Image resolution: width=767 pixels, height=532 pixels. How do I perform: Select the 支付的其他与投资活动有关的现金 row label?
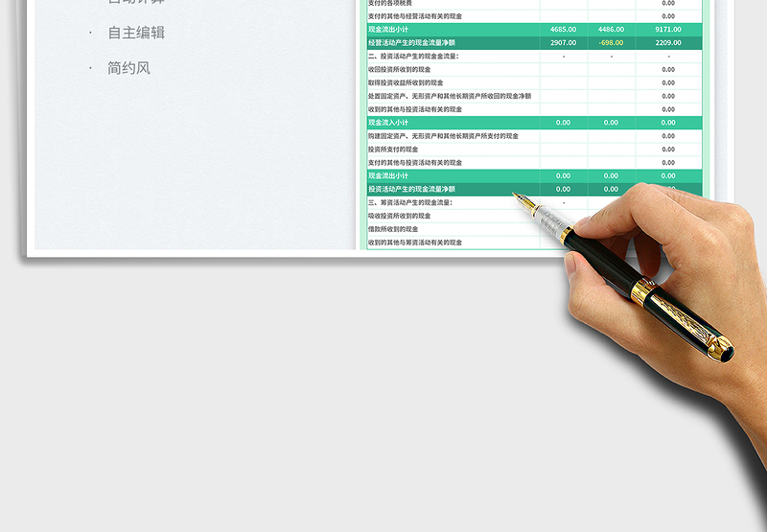pyautogui.click(x=415, y=162)
